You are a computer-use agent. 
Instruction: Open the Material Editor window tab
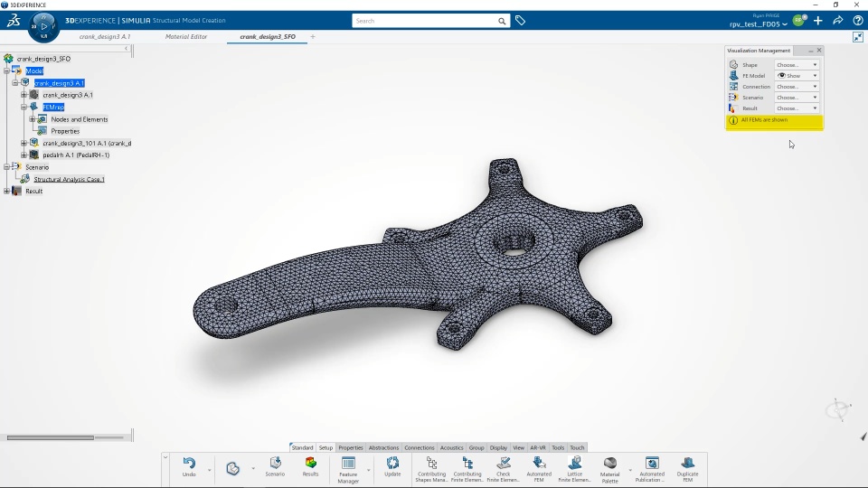pyautogui.click(x=186, y=36)
